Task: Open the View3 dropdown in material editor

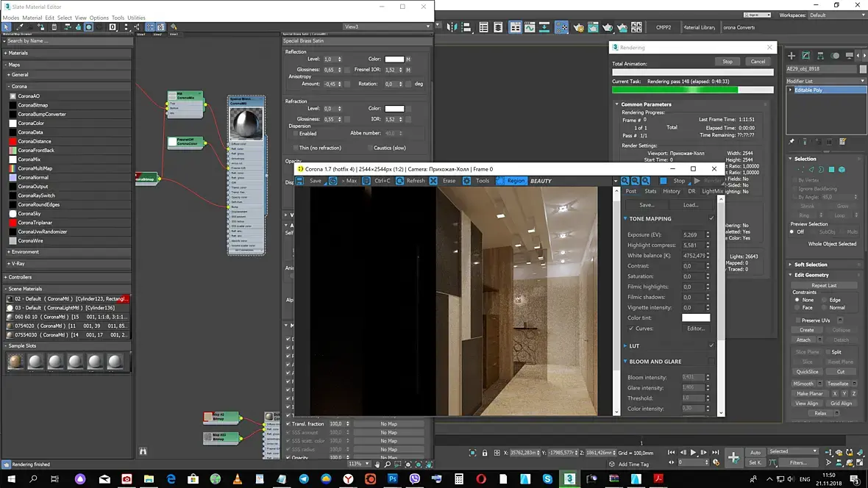Action: (x=387, y=26)
